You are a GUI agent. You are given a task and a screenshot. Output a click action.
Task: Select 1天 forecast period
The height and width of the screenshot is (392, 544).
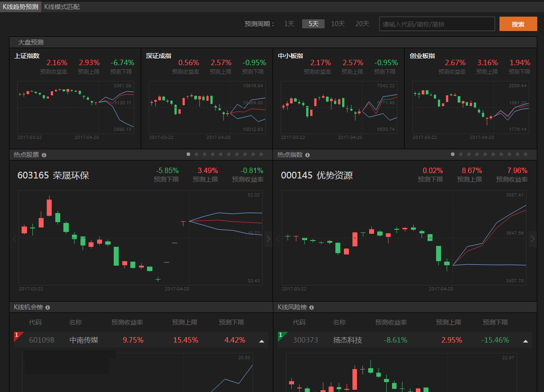(x=289, y=24)
